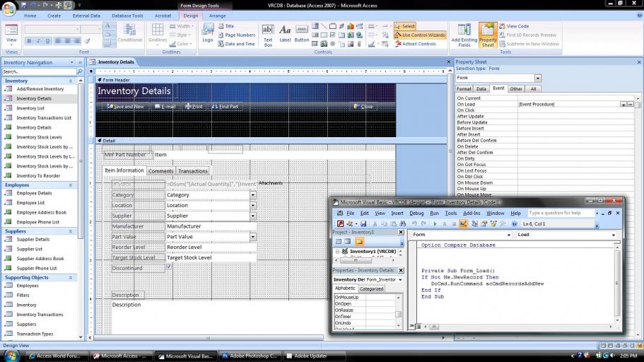Open the View button in Access ribbon
Viewport: 644px width, 362px height.
tap(11, 35)
